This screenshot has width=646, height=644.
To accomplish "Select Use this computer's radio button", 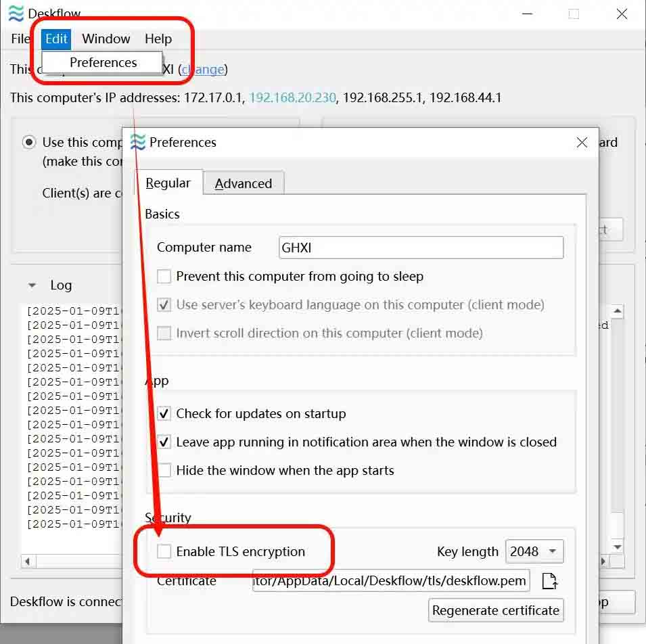I will tap(29, 143).
